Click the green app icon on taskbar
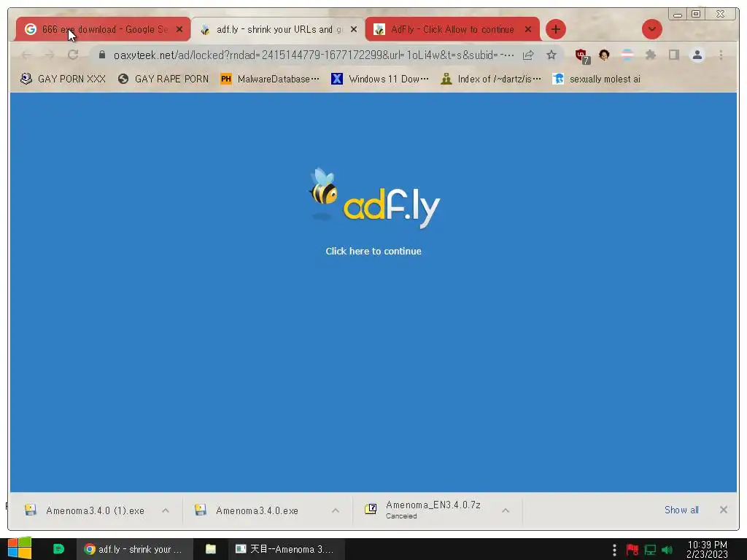This screenshot has width=747, height=560. [58, 549]
